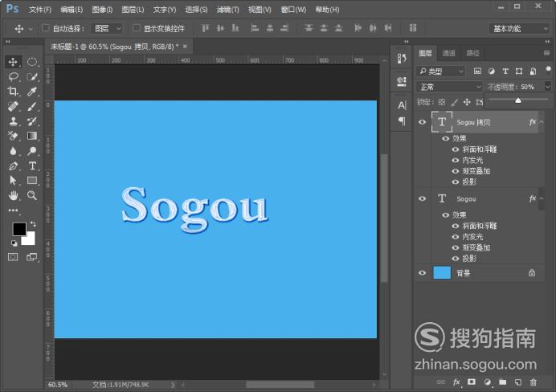The image size is (556, 392).
Task: Hide 投影 effect on Sogou layer
Action: [x=456, y=259]
